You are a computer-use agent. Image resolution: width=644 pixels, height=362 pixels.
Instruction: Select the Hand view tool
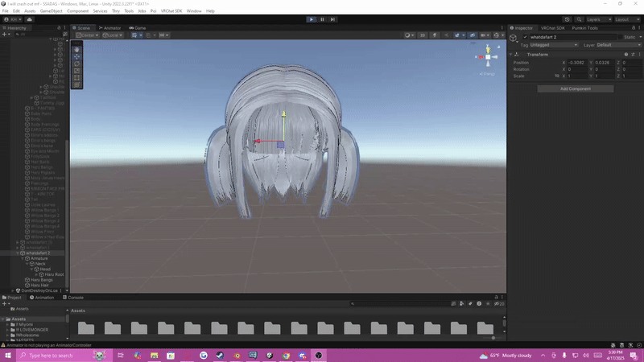tap(76, 49)
